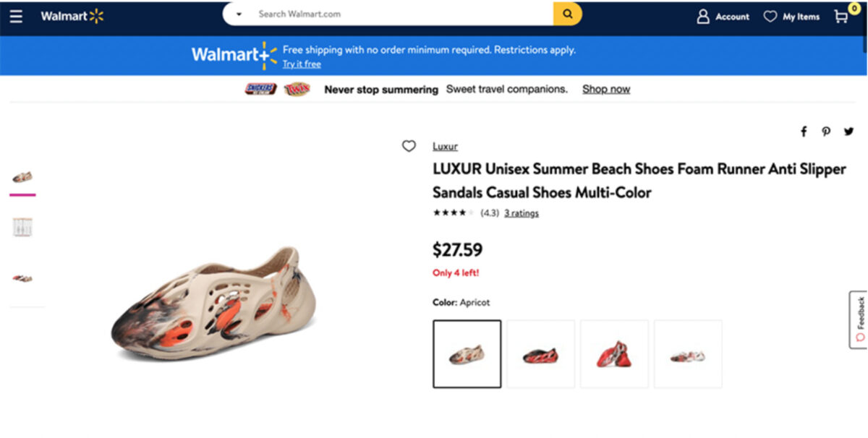Select the Apricot color swatch
This screenshot has width=868, height=438.
(x=467, y=354)
